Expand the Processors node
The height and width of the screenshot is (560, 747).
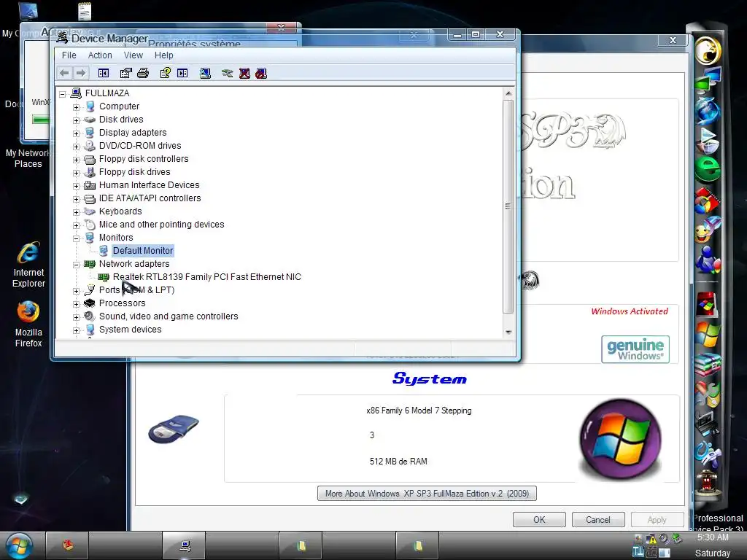click(x=76, y=304)
